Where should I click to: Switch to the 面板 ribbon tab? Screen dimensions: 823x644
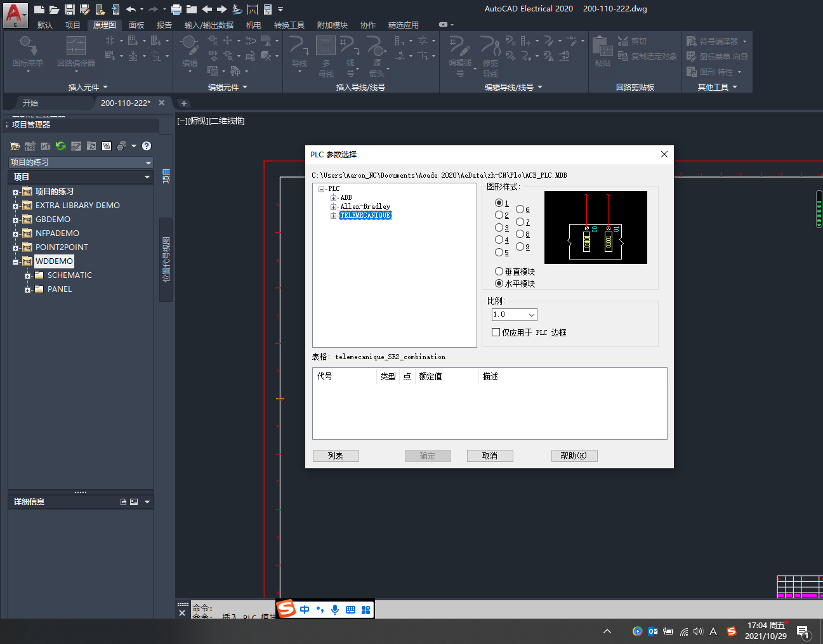point(136,25)
